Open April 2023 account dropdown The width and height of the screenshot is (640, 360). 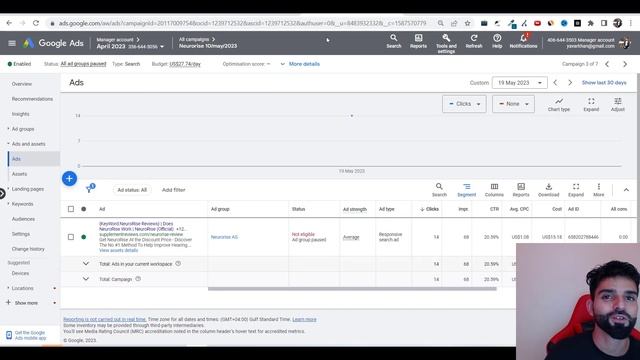click(x=130, y=46)
